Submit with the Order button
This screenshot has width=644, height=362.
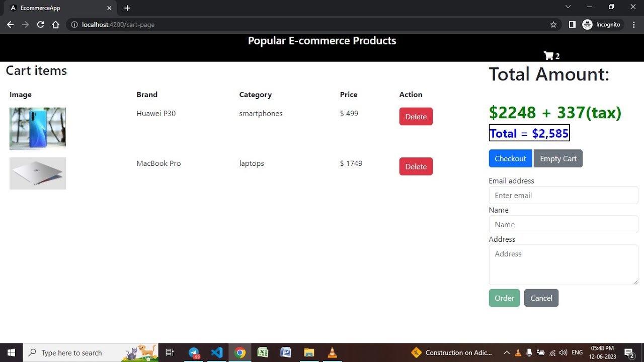coord(504,298)
